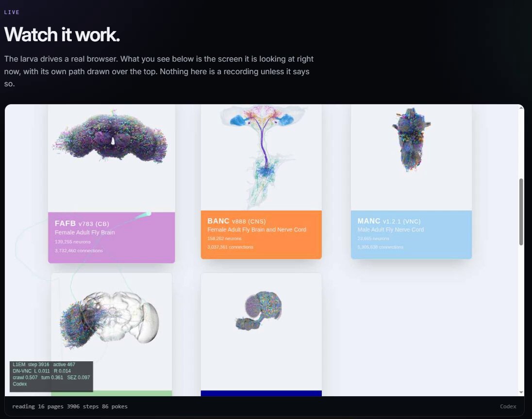Click the text "Female Adult Fly Brain and Nerve Cord"
Viewport: 532px width, 419px height.
256,229
